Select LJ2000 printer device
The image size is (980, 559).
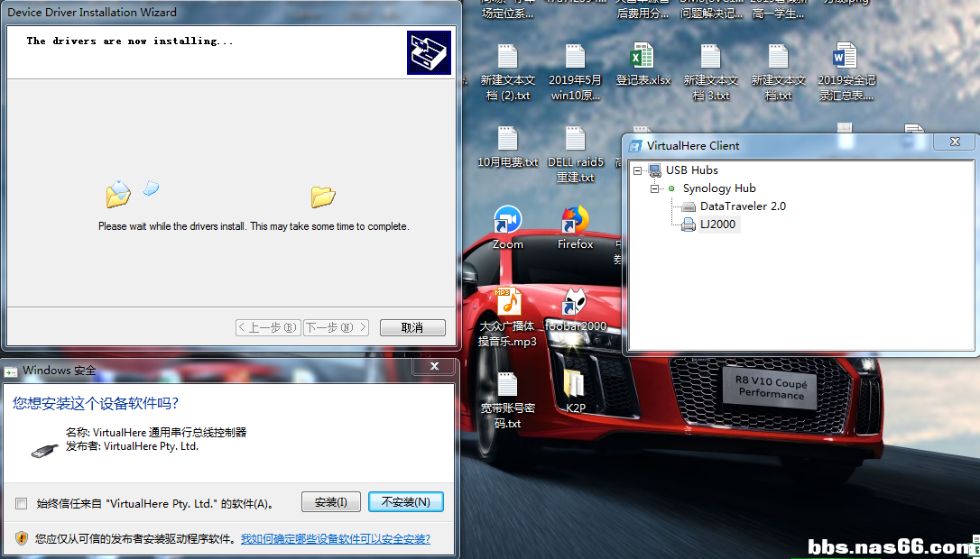[x=718, y=225]
